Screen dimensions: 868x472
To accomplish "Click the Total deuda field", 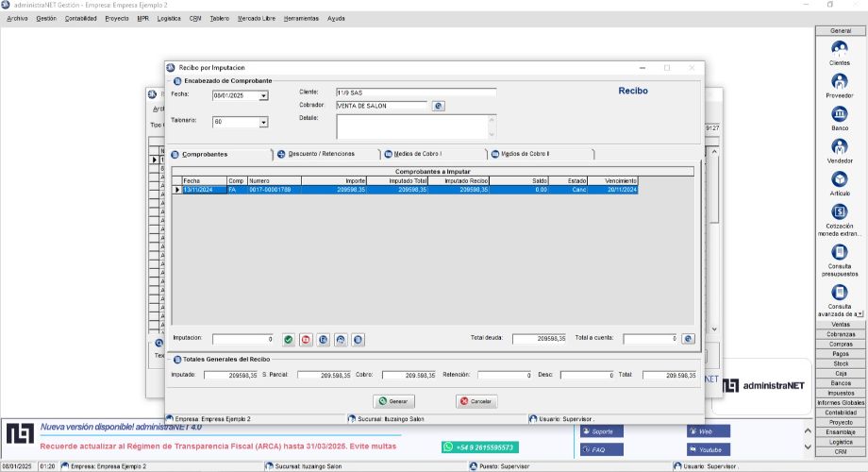I will point(539,339).
